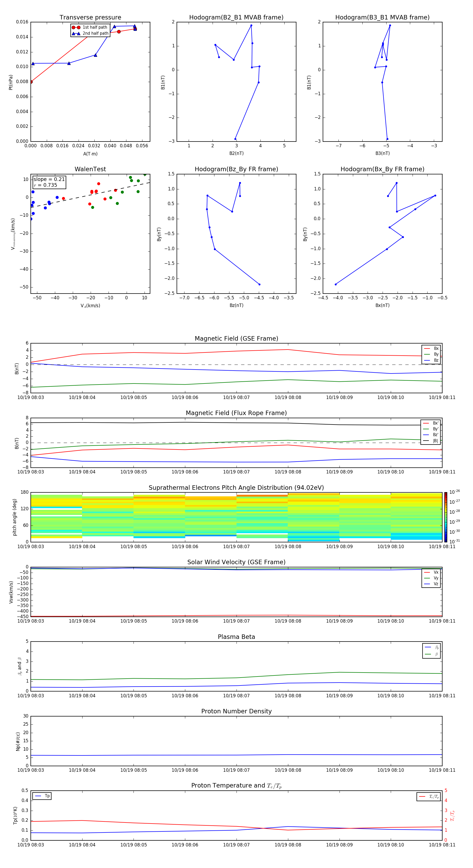Click the lowest data point in Bz_By hodogram
This screenshot has width=473, height=868.
coord(259,284)
